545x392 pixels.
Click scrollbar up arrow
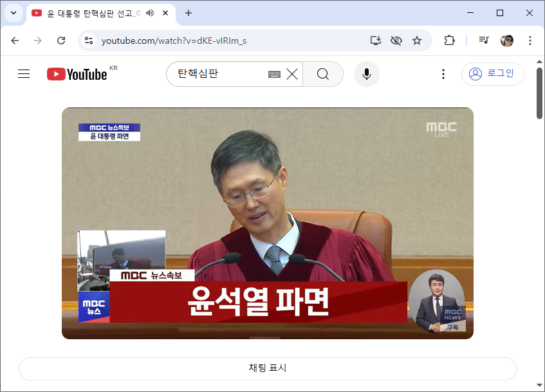coord(539,62)
